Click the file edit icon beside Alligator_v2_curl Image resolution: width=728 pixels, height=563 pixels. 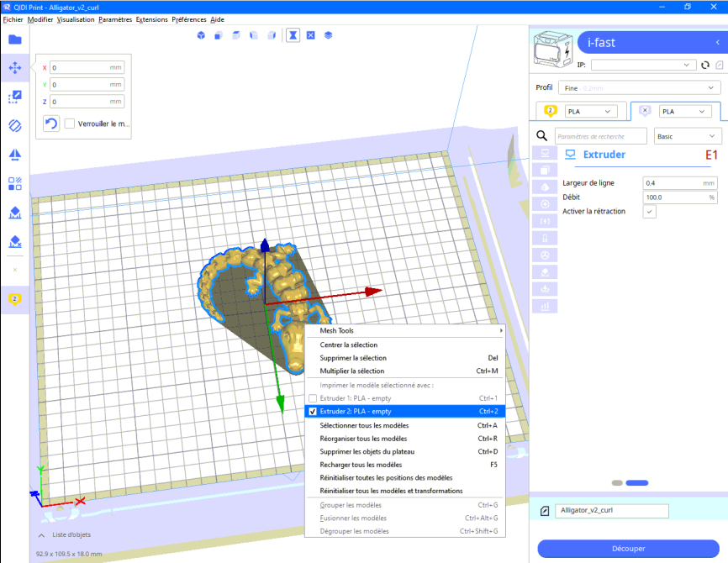(x=545, y=511)
